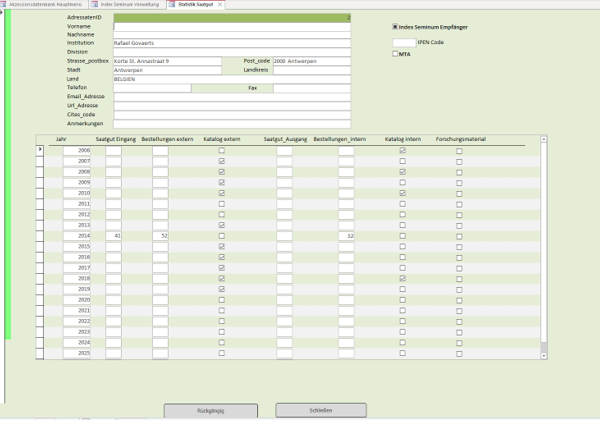
Task: Tick Forschungsmaterial checkbox for year 2014
Action: point(459,236)
